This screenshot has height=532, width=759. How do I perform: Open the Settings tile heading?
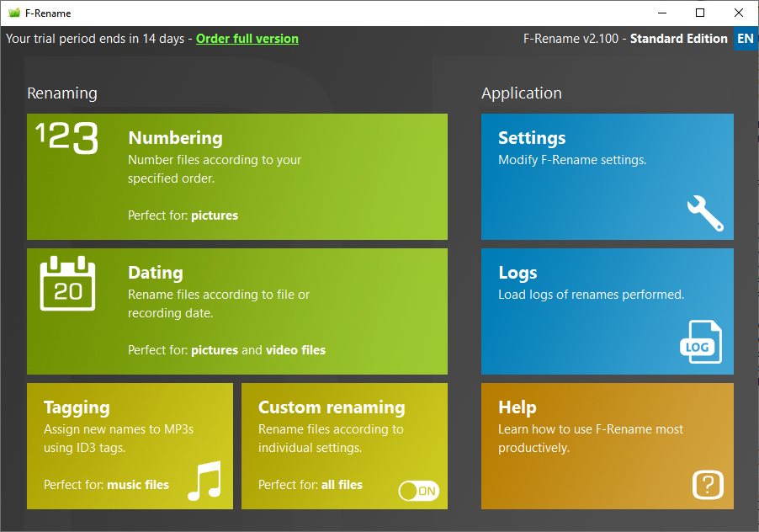(x=532, y=138)
